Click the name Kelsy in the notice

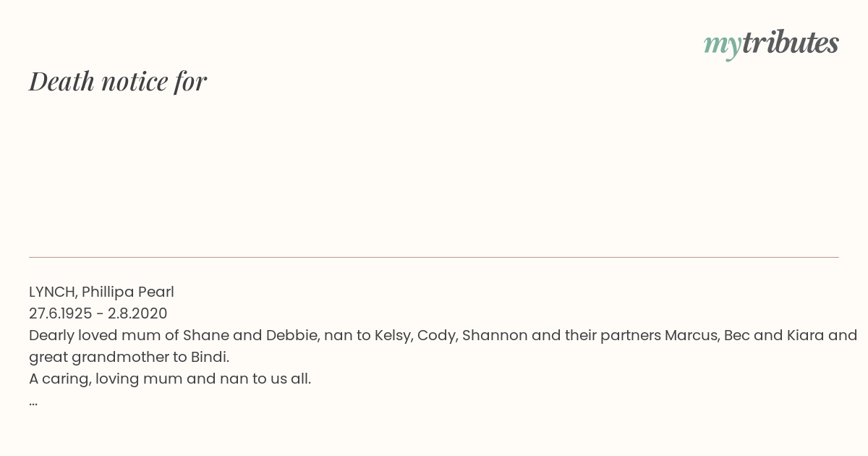393,336
